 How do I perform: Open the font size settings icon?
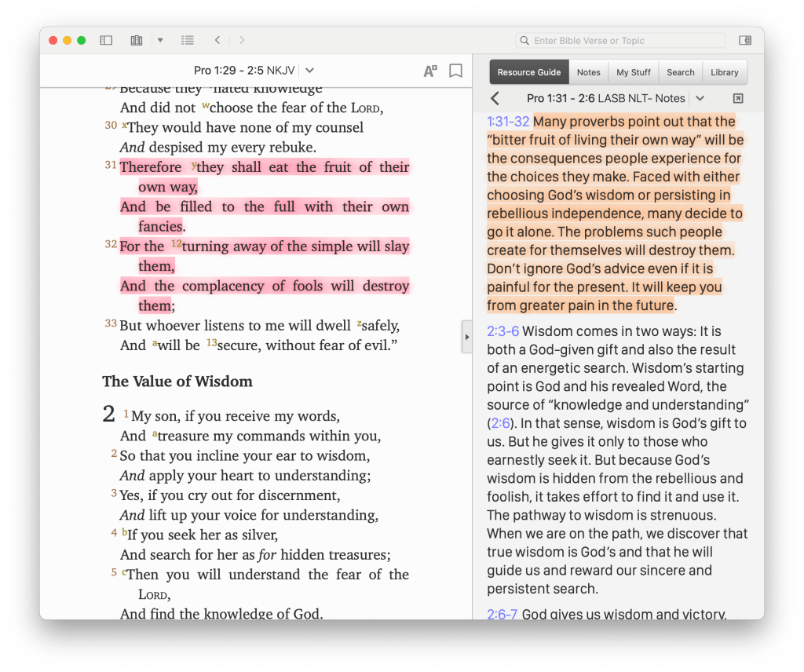(429, 70)
